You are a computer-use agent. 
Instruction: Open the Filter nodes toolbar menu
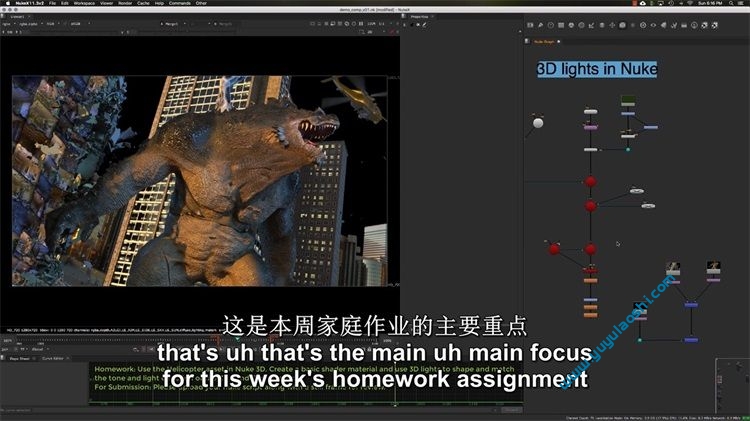point(581,25)
